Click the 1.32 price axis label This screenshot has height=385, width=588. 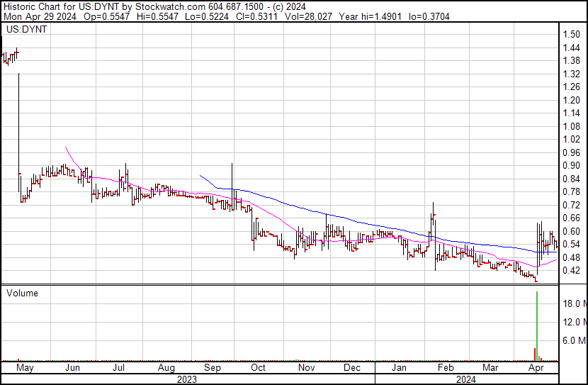point(571,74)
